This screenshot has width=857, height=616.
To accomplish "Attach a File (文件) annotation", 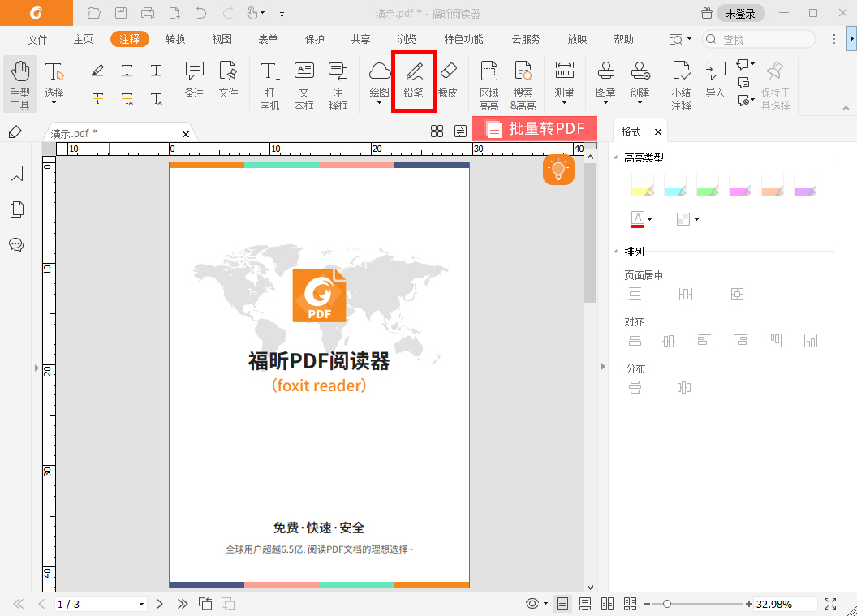I will [229, 80].
